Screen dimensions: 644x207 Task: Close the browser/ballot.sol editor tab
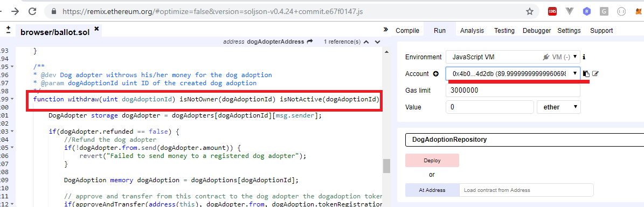[x=96, y=29]
